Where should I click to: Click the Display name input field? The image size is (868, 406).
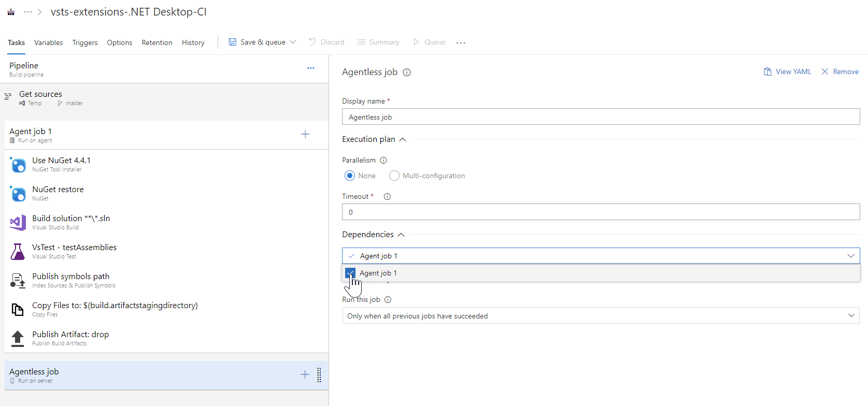pyautogui.click(x=601, y=117)
